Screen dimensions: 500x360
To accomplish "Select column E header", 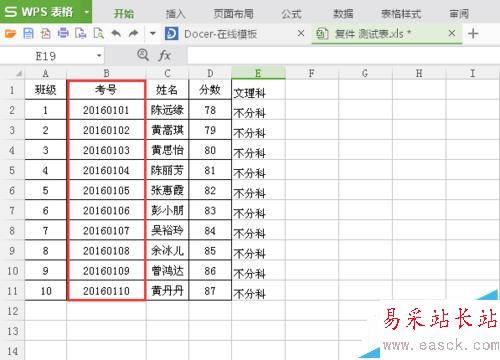I will [258, 73].
